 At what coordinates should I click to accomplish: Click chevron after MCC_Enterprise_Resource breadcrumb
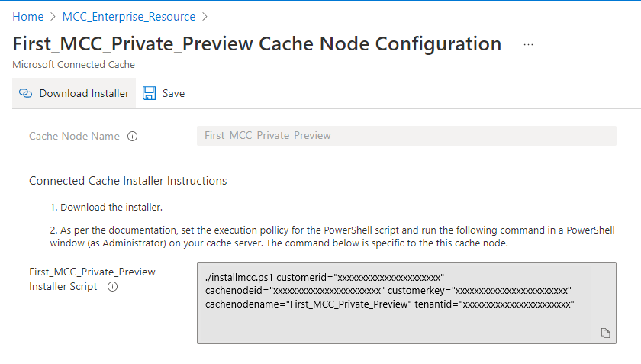click(205, 17)
